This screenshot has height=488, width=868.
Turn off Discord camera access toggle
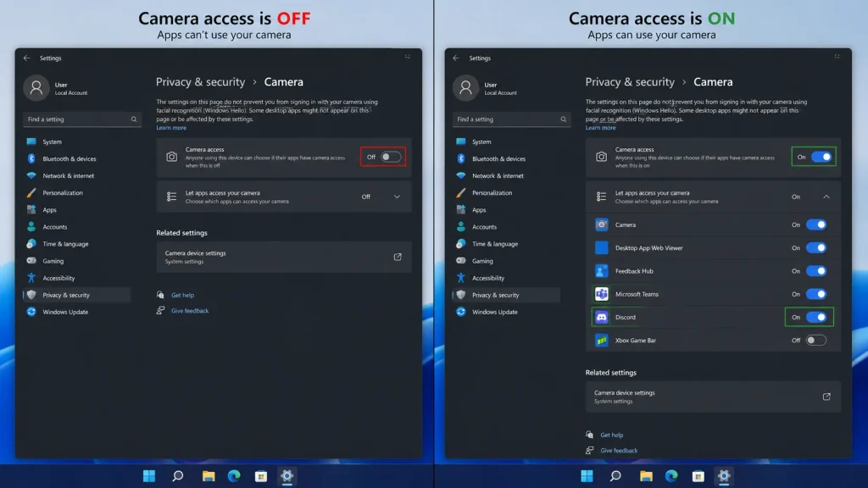click(x=816, y=317)
